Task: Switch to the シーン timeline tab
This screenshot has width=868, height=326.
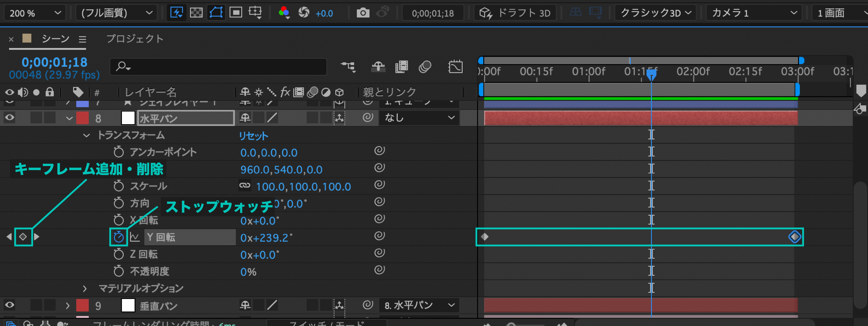Action: point(55,38)
